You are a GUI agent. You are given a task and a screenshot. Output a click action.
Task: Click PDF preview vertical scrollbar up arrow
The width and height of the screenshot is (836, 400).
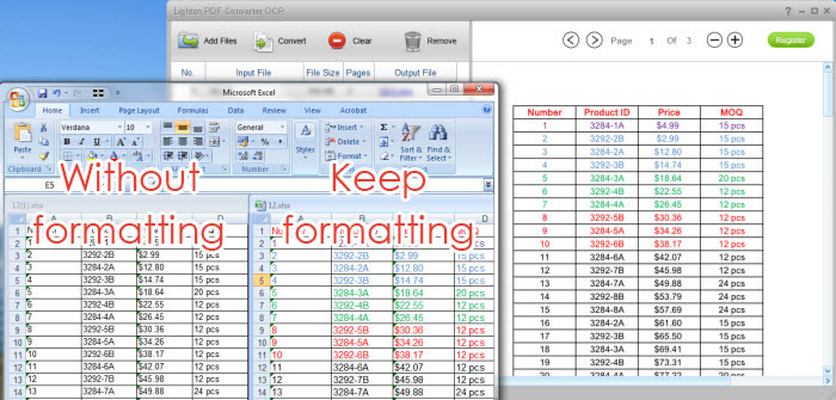828,67
